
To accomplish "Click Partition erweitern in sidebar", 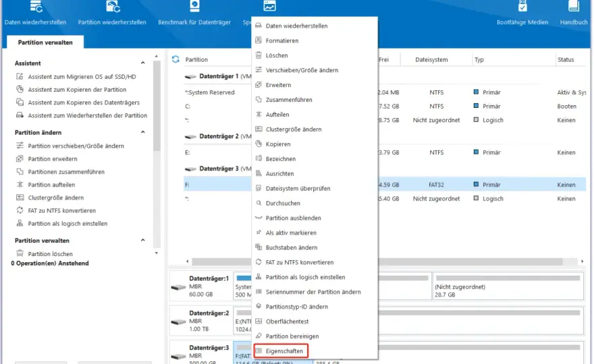I will pos(47,158).
